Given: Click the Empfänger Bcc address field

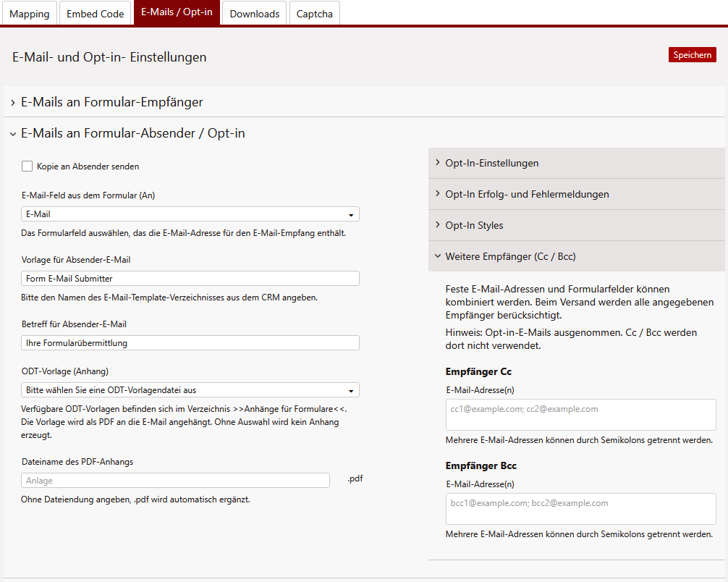Looking at the screenshot, I should [x=580, y=509].
